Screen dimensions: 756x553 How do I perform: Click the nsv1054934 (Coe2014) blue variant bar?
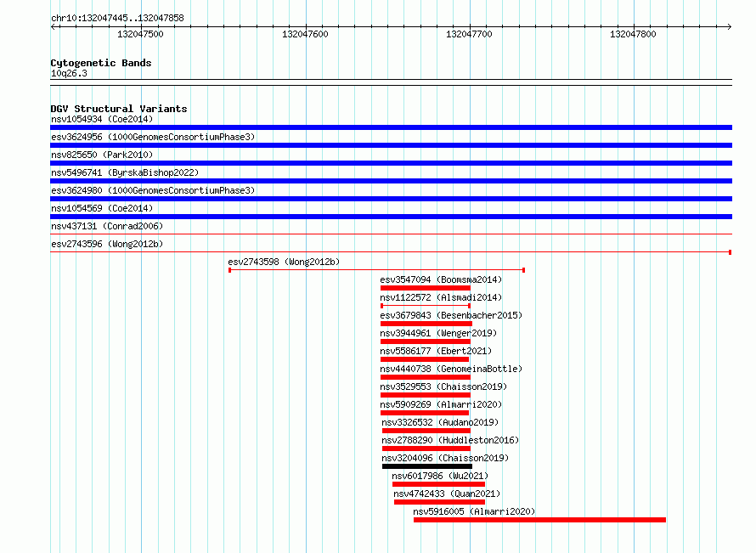[x=391, y=127]
